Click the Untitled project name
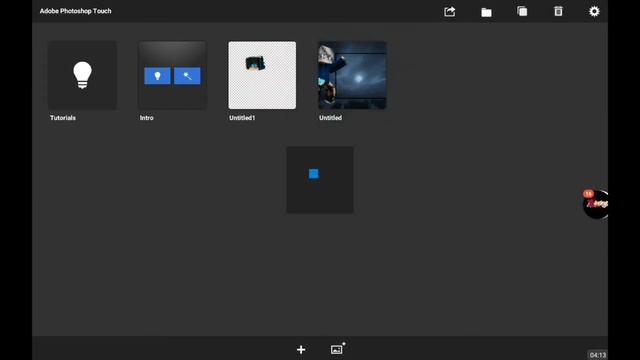The width and height of the screenshot is (640, 360). click(331, 118)
